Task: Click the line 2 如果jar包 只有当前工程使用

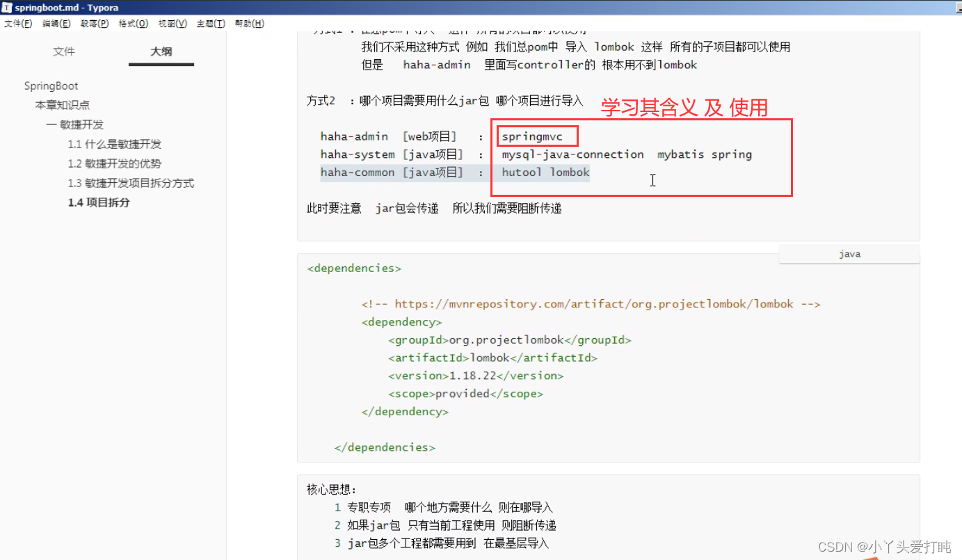Action: (x=445, y=525)
